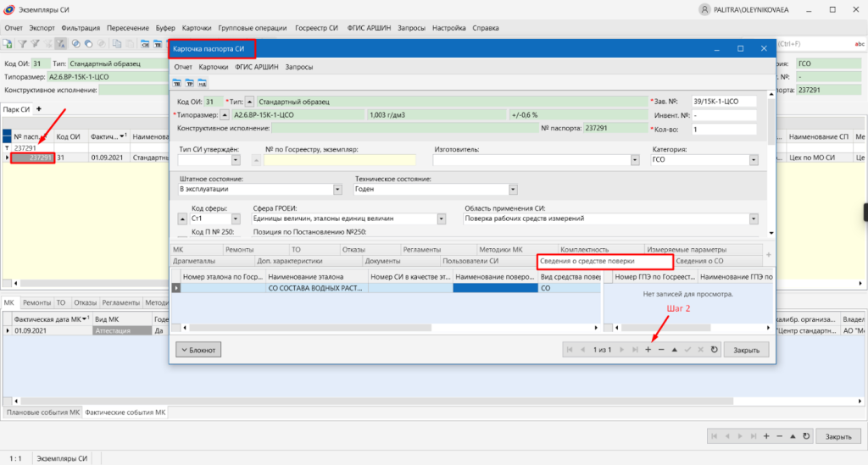The width and height of the screenshot is (868, 465).
Task: Switch to Ремонты tab in main window lower panel
Action: coord(36,302)
